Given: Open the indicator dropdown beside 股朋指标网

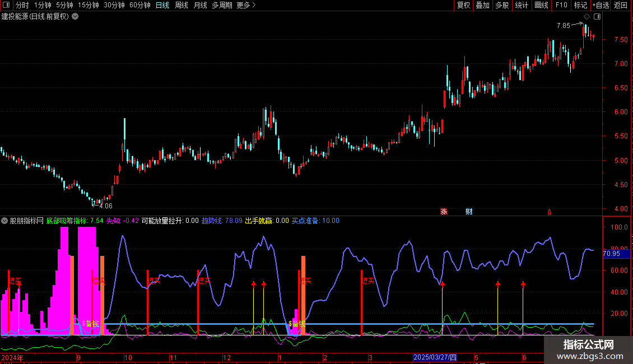Looking at the screenshot, I should click(x=4, y=221).
